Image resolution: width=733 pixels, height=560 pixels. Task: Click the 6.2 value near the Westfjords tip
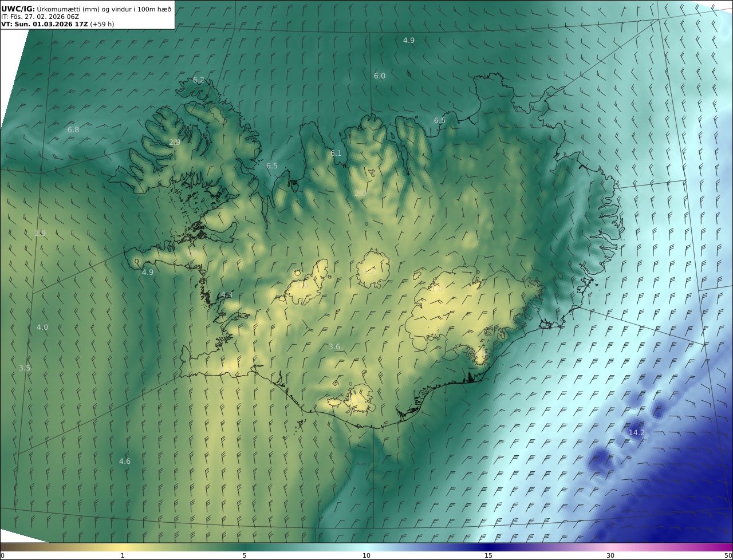(x=199, y=80)
